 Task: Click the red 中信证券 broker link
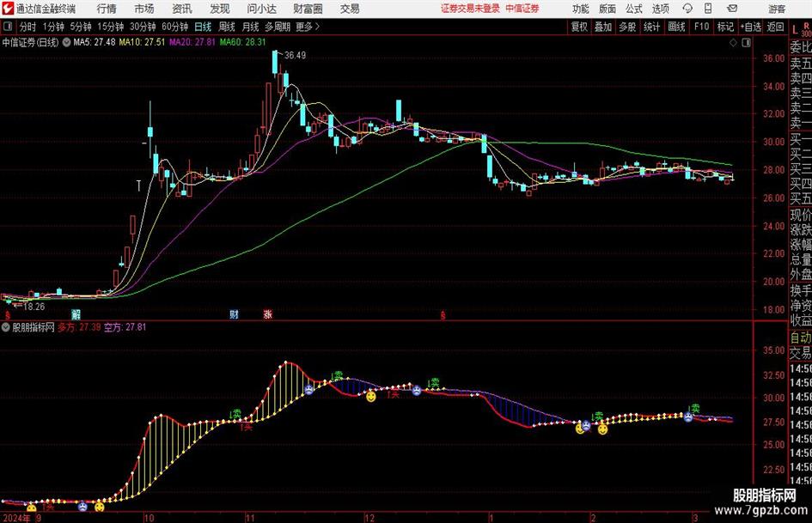[522, 9]
